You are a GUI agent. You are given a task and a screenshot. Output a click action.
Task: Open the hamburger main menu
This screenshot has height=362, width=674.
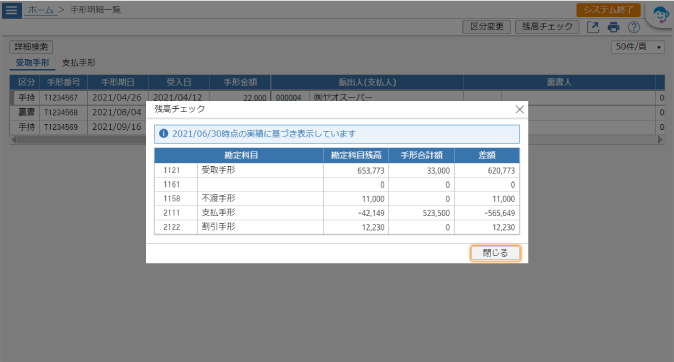(12, 10)
